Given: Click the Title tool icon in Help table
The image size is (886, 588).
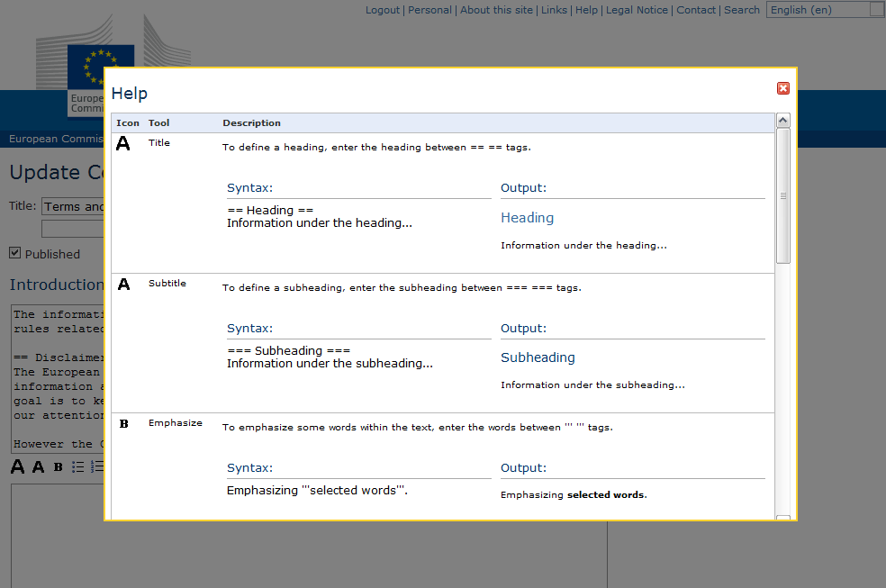Looking at the screenshot, I should tap(123, 143).
